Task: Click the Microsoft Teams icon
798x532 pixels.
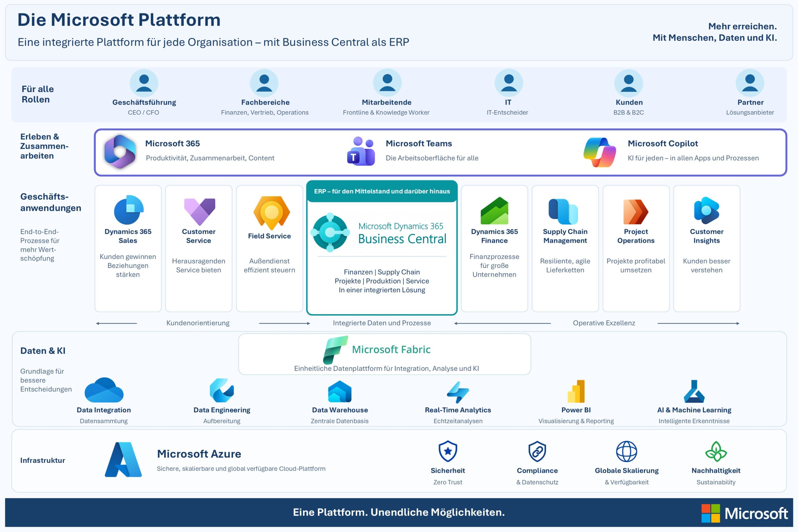Action: click(361, 151)
